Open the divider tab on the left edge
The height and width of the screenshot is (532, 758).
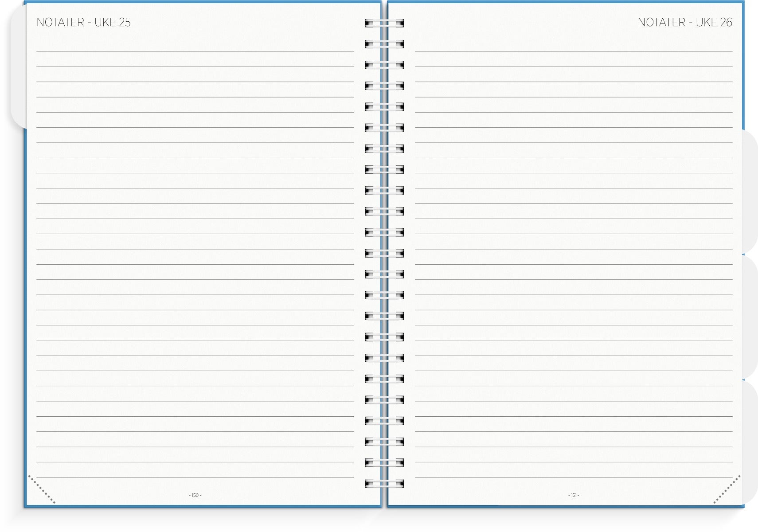click(x=18, y=66)
